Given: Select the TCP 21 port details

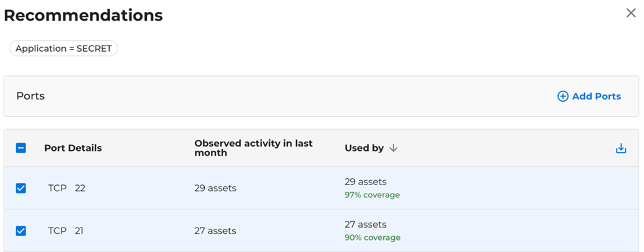Looking at the screenshot, I should (66, 231).
